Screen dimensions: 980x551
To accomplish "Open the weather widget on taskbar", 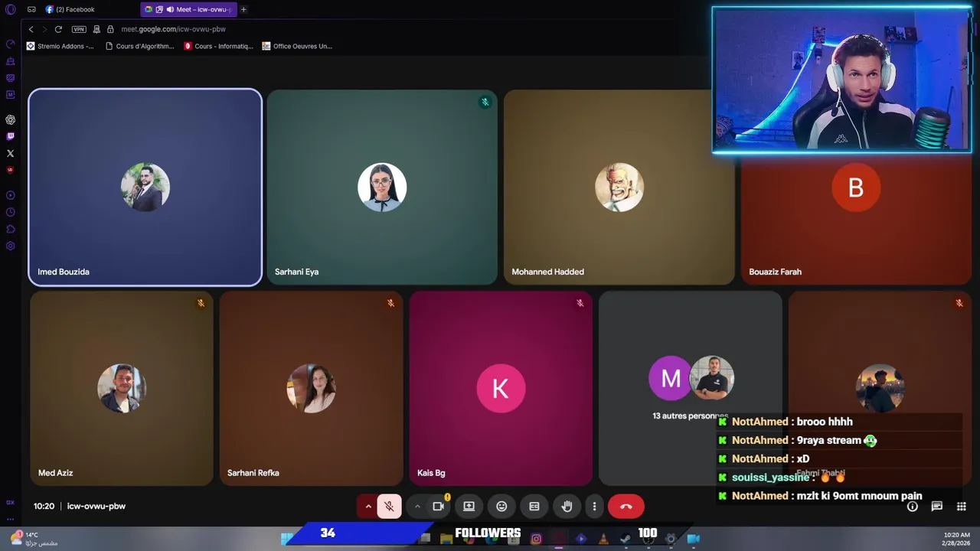I will coord(32,539).
